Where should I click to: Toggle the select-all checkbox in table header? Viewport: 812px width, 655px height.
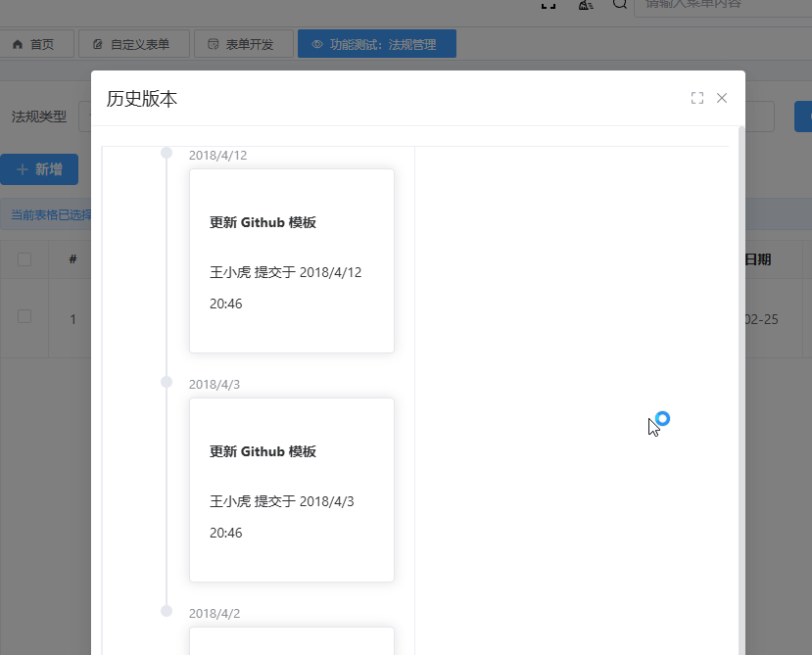pos(24,259)
